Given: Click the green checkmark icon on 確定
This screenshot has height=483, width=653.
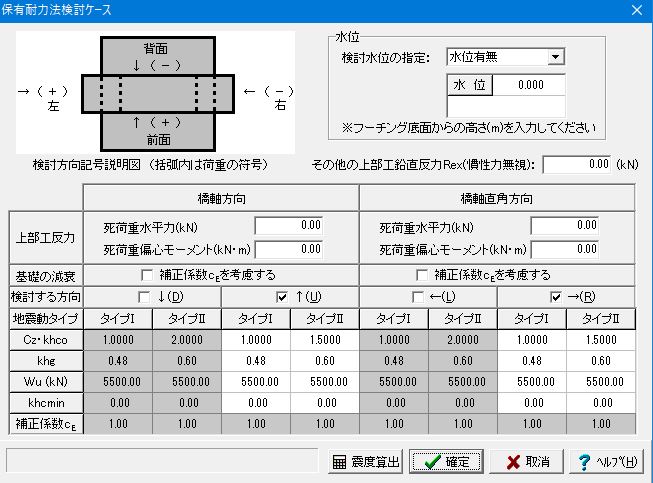Looking at the screenshot, I should tap(432, 461).
